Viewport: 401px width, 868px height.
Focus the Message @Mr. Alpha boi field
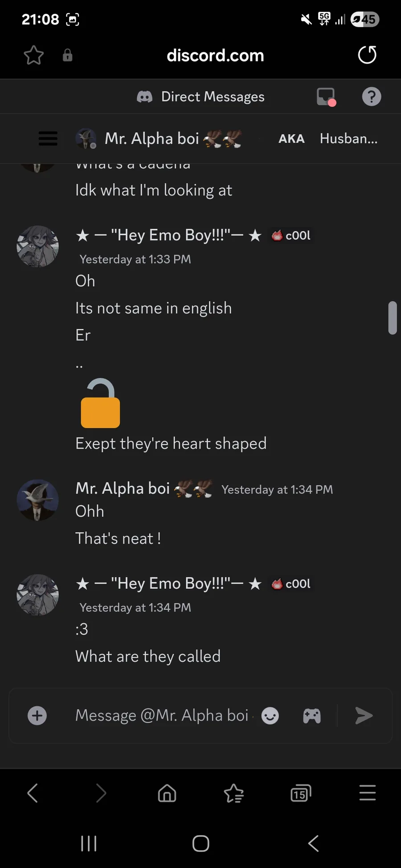click(x=162, y=715)
